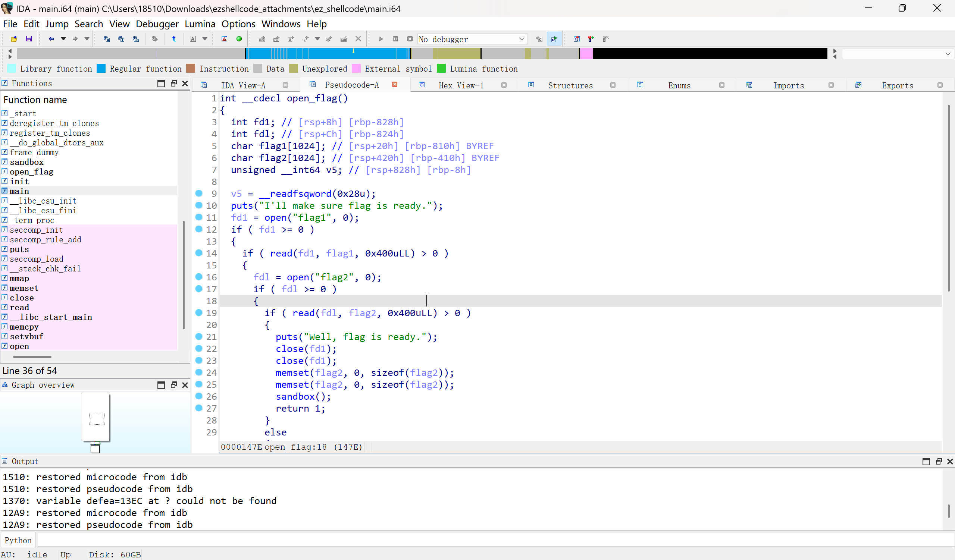
Task: Click the binoculars binary sequence search icon
Action: tap(136, 39)
